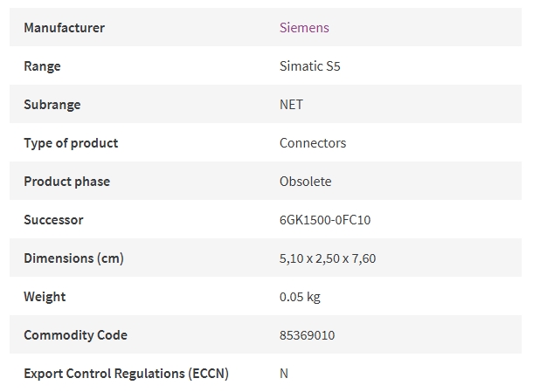Select the commodity code 85369010
Viewport: 533px width, 392px height.
[x=308, y=335]
